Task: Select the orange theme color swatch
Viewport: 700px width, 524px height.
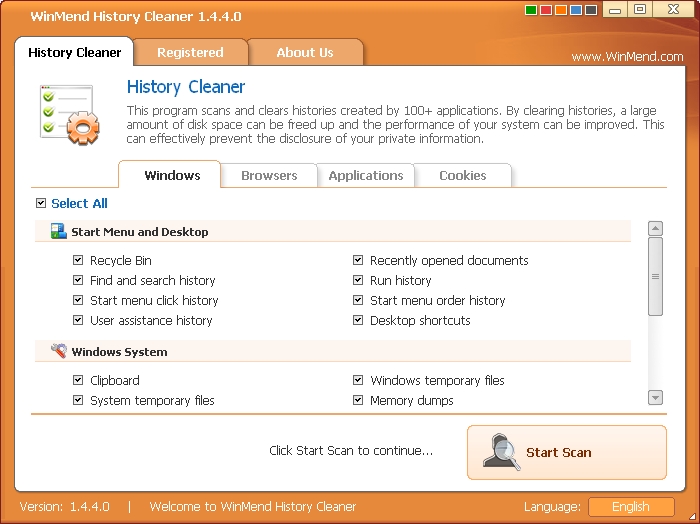Action: (561, 10)
